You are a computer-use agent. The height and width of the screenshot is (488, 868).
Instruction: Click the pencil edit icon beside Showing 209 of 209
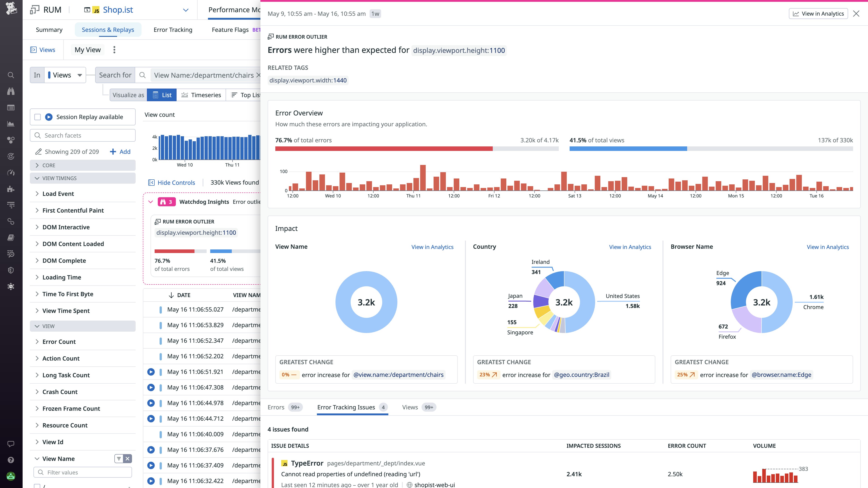(38, 152)
